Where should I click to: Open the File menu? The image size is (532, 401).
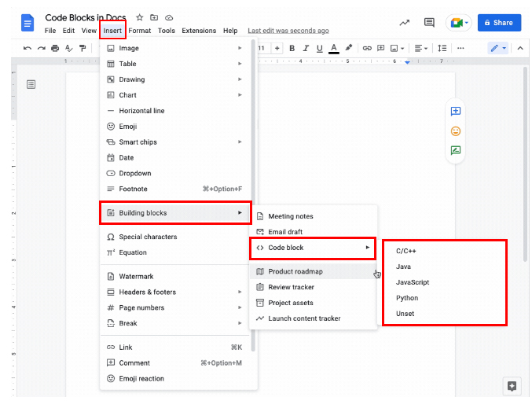50,31
